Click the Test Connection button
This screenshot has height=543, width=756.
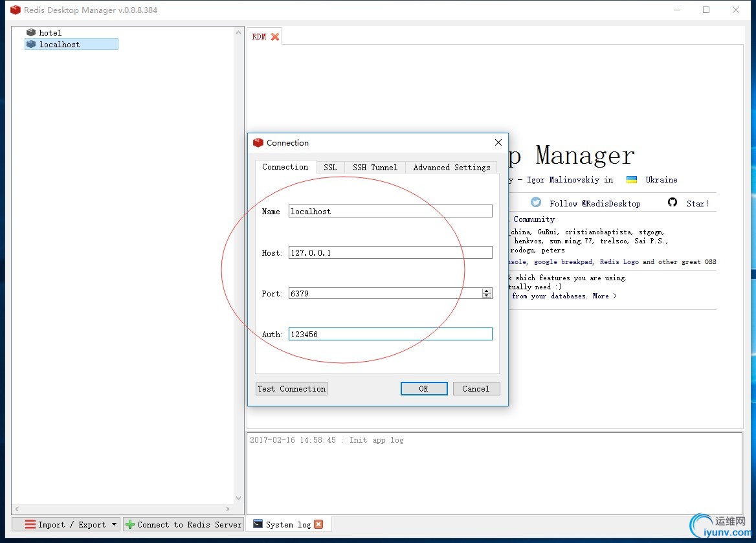(292, 389)
